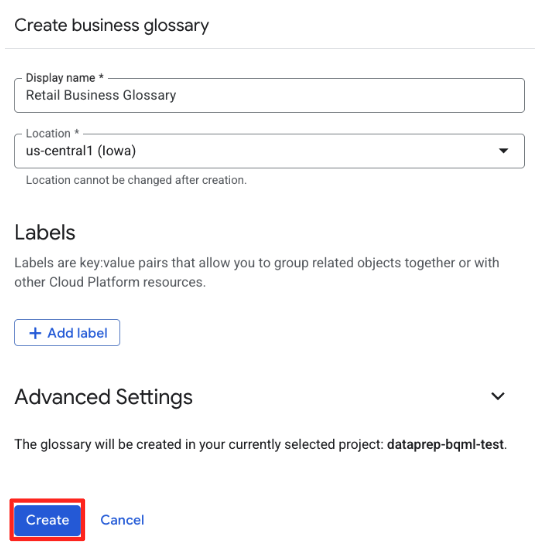Image resolution: width=542 pixels, height=550 pixels.
Task: Open the Location combo box
Action: click(269, 151)
